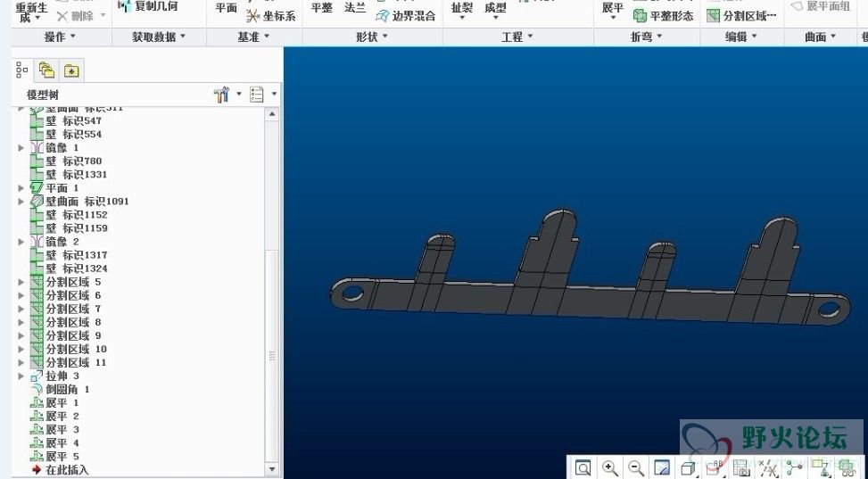Click the 平面 datum plane button
This screenshot has height=479, width=868.
[x=226, y=8]
